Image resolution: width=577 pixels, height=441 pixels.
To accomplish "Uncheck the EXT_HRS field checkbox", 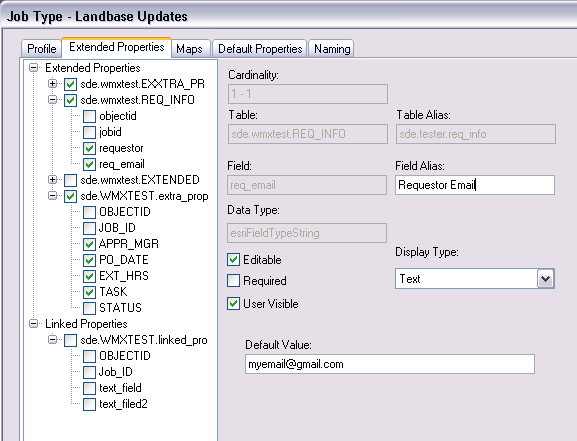I will (89, 276).
